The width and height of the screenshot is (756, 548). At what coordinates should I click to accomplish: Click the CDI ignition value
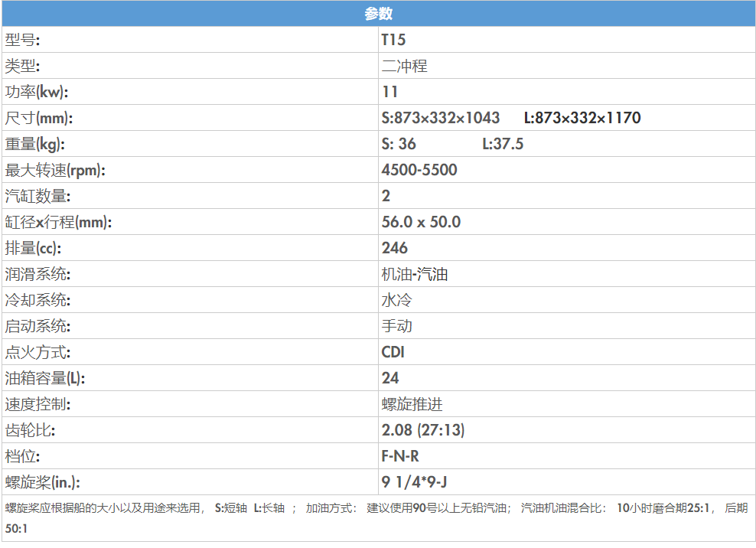click(393, 352)
